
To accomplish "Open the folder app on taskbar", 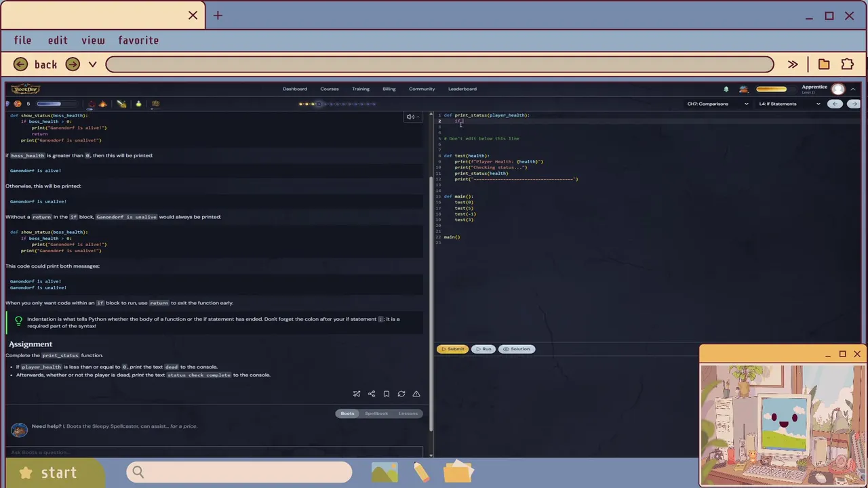I will pyautogui.click(x=458, y=472).
